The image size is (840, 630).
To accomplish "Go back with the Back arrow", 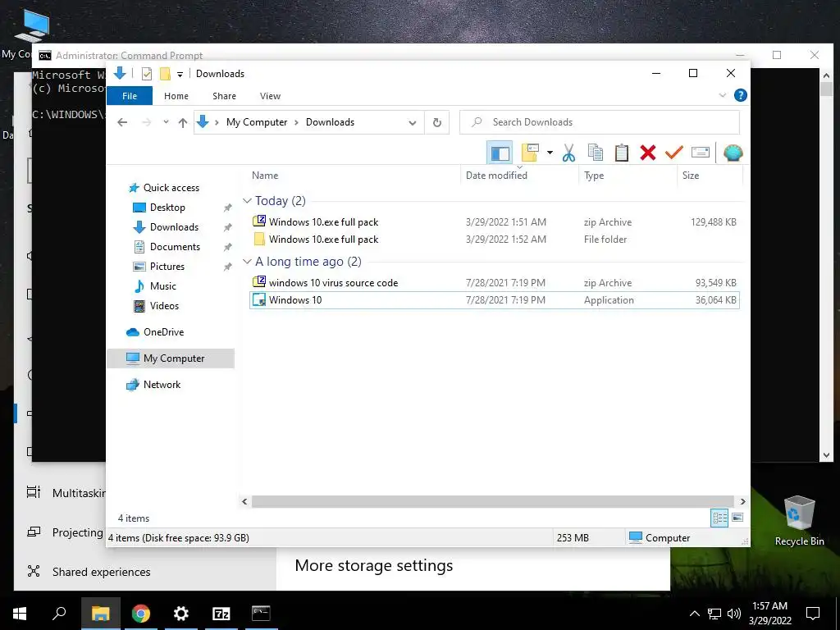I will (x=122, y=123).
